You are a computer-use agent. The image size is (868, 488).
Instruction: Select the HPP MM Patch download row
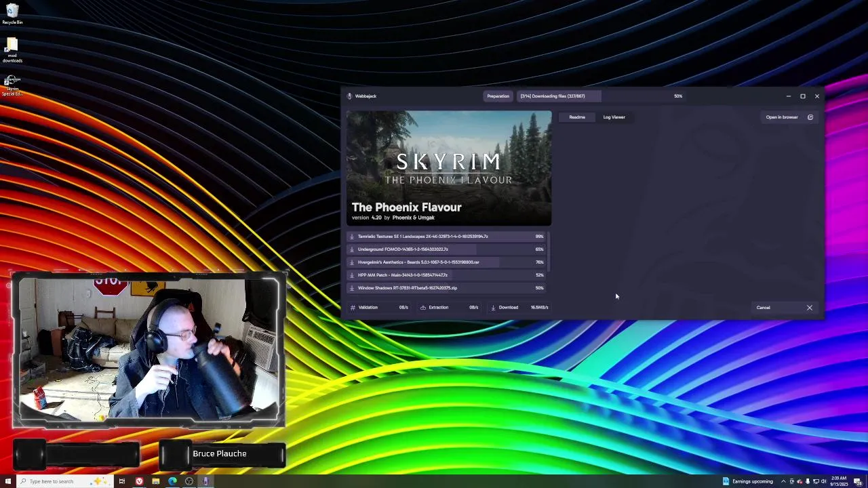pyautogui.click(x=447, y=275)
